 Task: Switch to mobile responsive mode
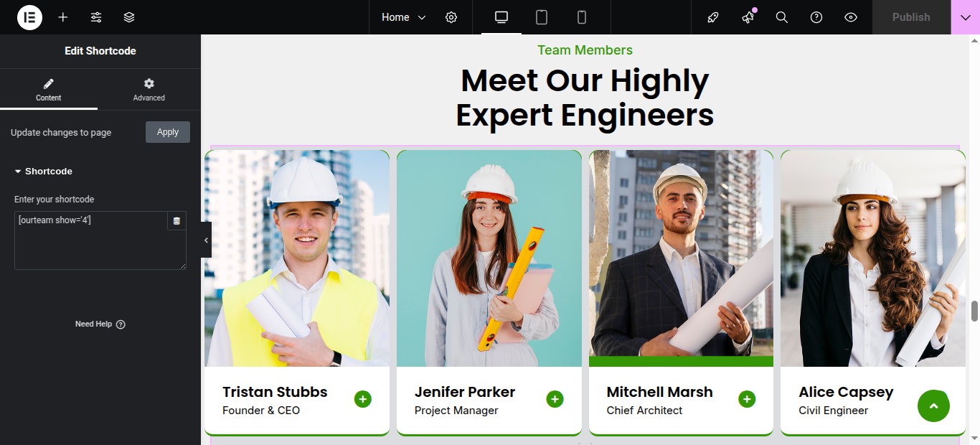(x=582, y=17)
